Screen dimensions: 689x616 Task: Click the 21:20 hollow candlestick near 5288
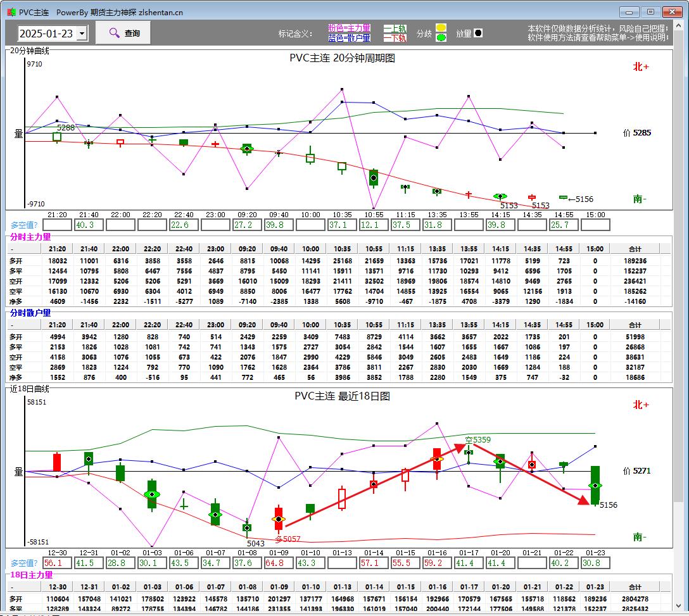click(57, 137)
